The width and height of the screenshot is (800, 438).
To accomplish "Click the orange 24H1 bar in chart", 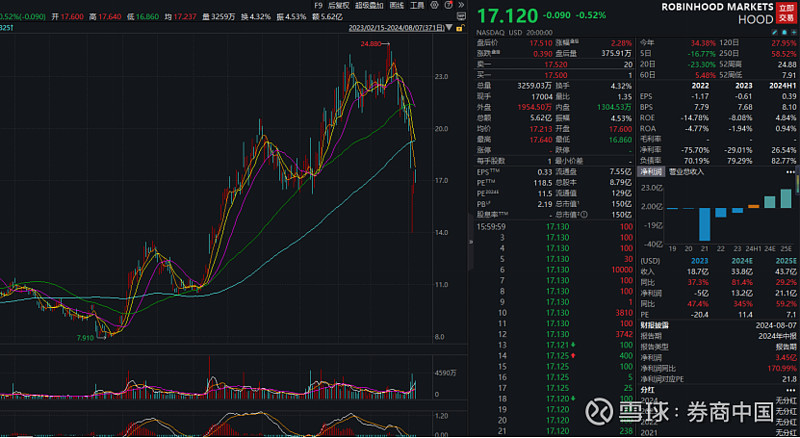I will click(x=754, y=206).
